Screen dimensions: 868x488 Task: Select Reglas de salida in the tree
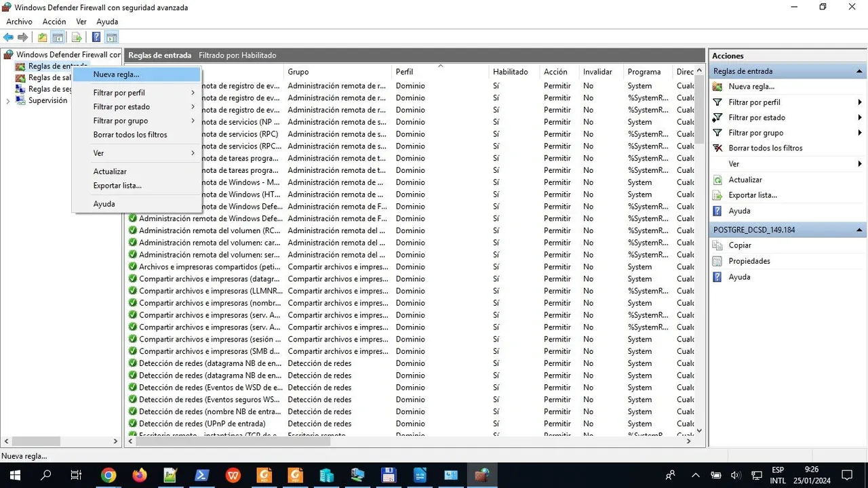point(50,77)
